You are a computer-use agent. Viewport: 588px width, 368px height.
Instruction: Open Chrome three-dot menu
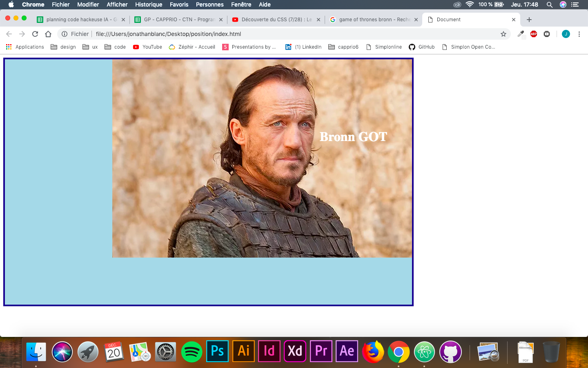pyautogui.click(x=579, y=34)
